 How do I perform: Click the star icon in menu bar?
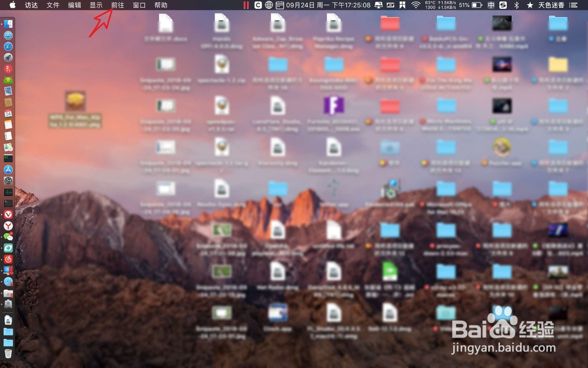pos(530,5)
